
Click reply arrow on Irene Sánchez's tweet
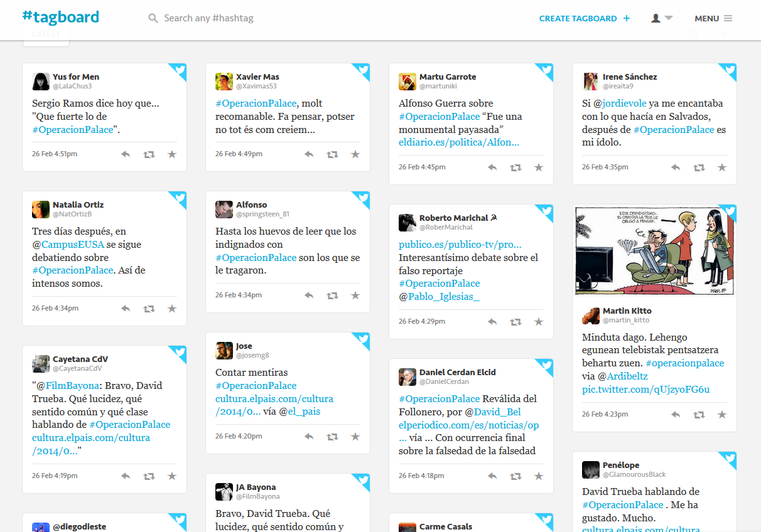pyautogui.click(x=676, y=168)
